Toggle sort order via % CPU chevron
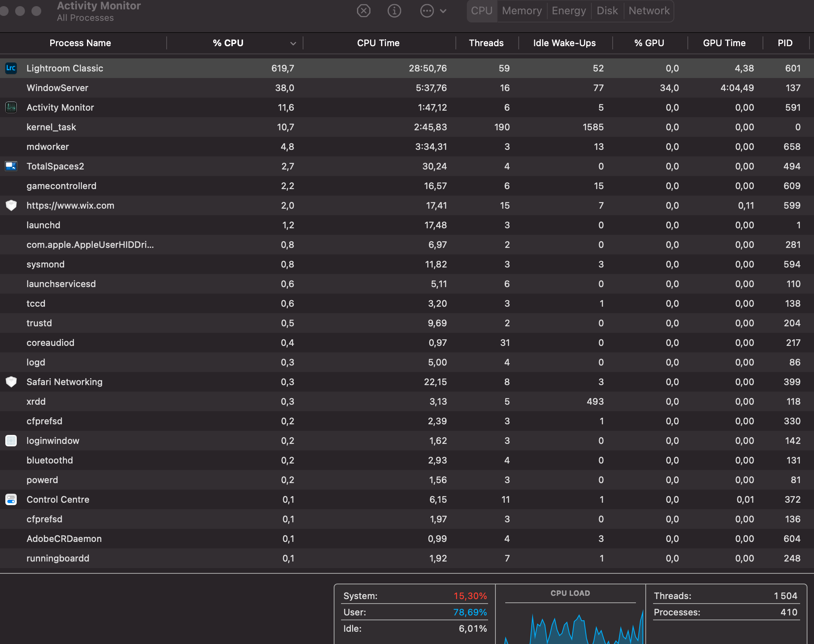Screen dimensions: 814x644 click(292, 43)
